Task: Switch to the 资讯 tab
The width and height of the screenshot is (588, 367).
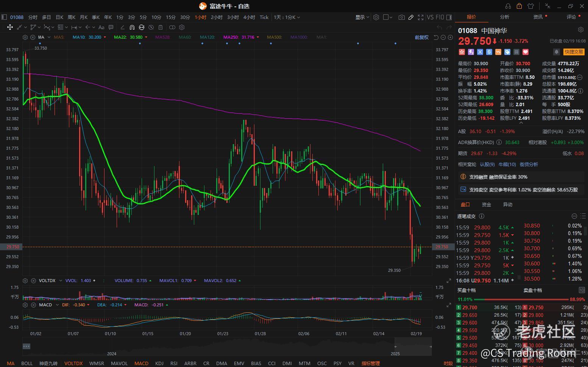Action: click(538, 17)
